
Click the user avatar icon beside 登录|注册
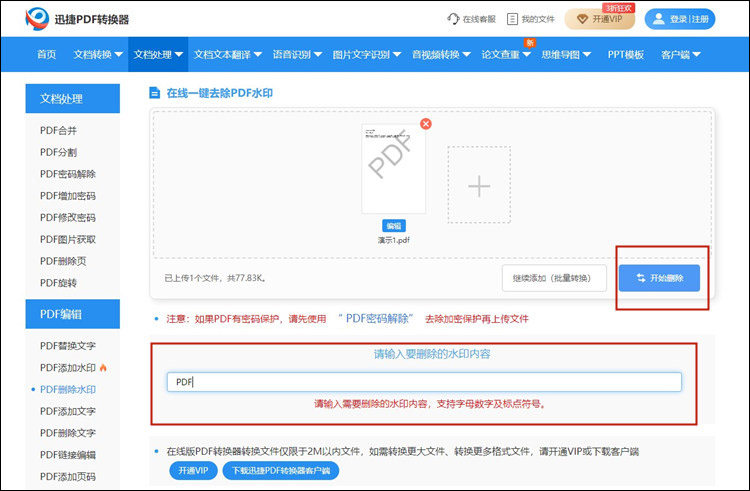pyautogui.click(x=659, y=19)
